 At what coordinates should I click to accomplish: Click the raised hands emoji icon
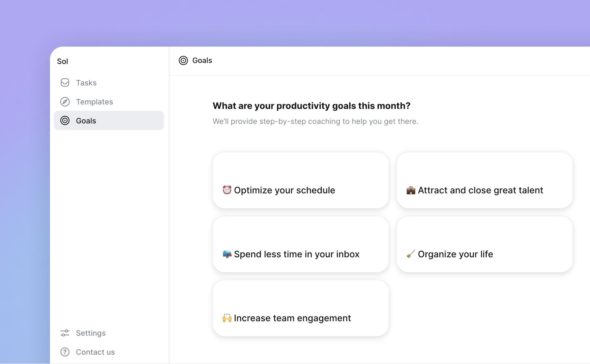coord(227,318)
